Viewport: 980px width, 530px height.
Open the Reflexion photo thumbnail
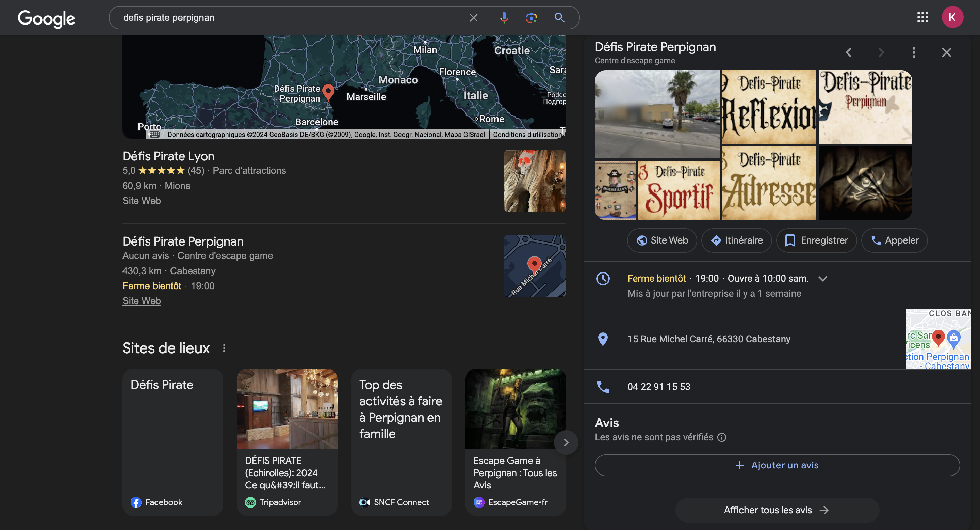point(768,107)
